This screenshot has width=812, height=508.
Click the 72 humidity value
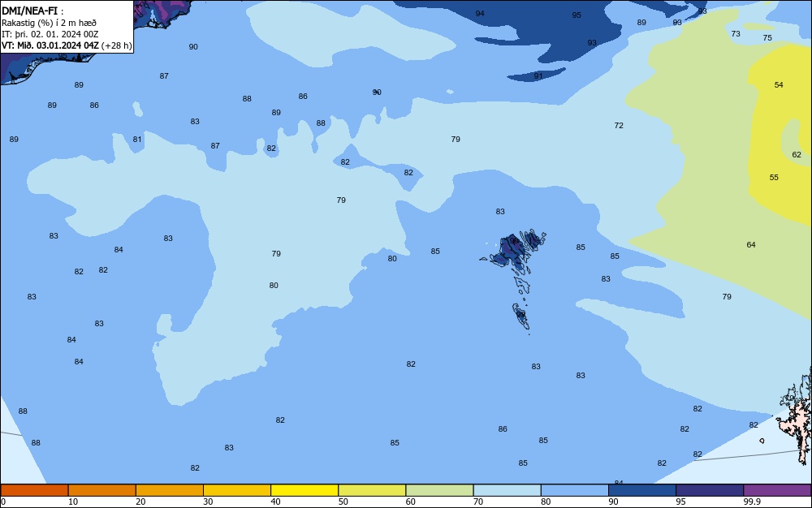[619, 126]
